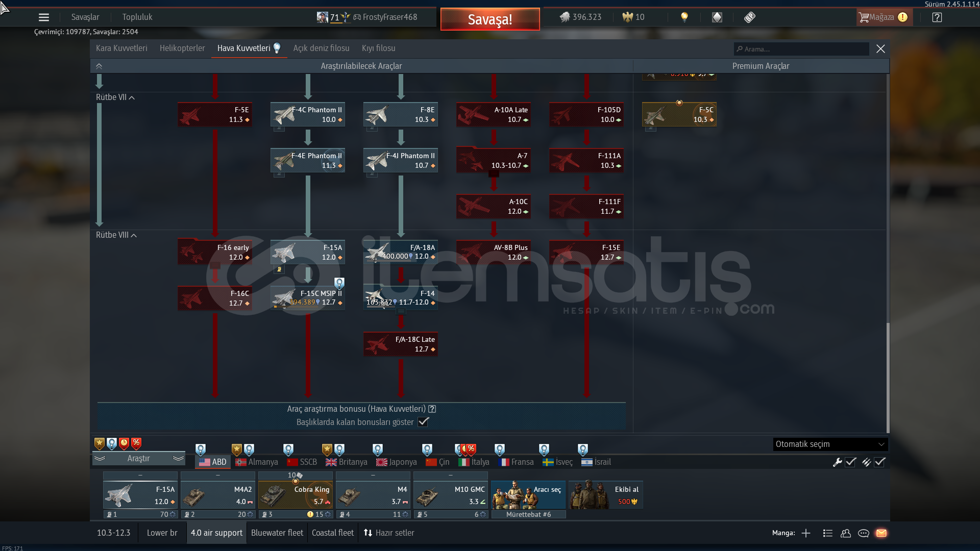Open the hamburger main menu
The image size is (980, 551).
[44, 17]
